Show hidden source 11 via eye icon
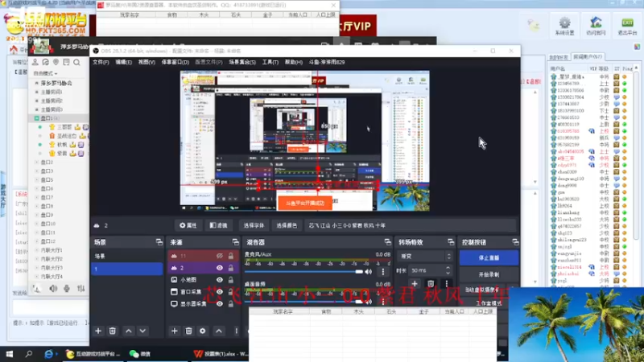Viewport: 644px width, 362px height. 220,256
